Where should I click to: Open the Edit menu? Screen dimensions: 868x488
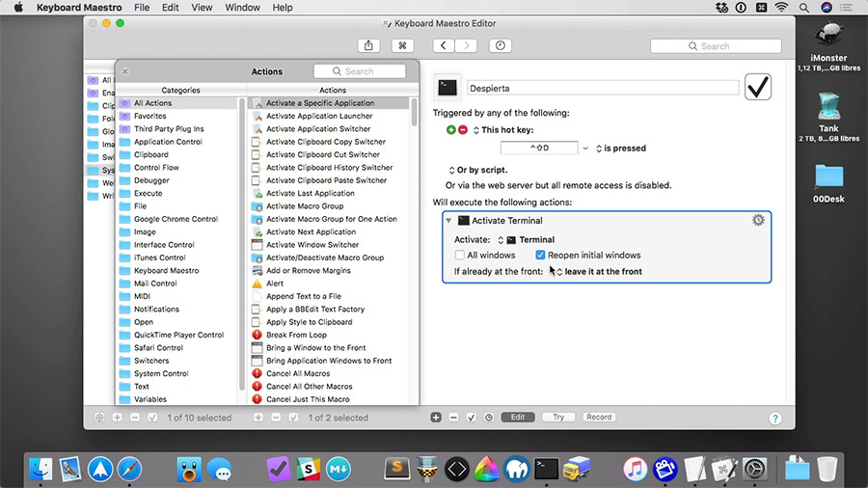pos(170,7)
